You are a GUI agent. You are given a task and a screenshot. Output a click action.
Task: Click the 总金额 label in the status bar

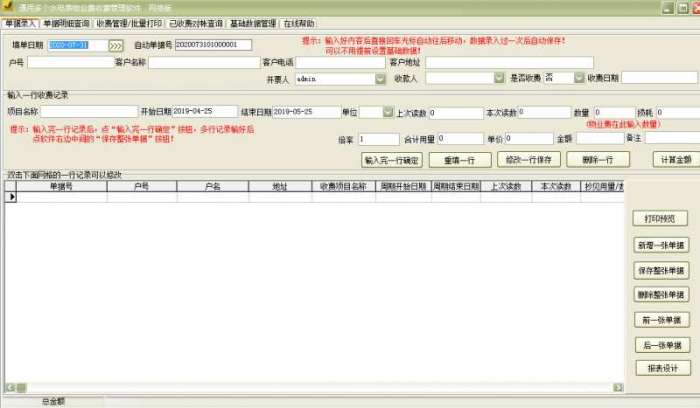click(54, 402)
